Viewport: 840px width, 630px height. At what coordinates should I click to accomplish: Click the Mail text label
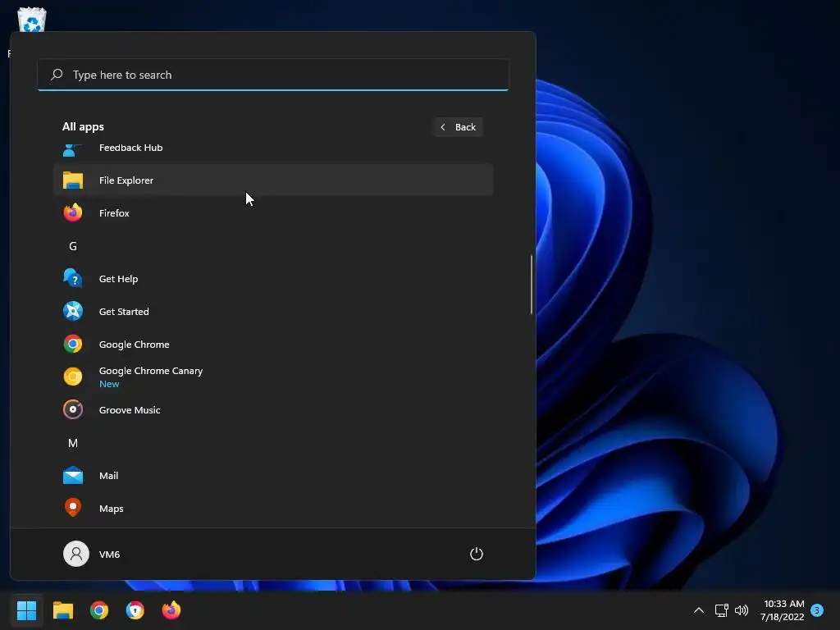(109, 476)
